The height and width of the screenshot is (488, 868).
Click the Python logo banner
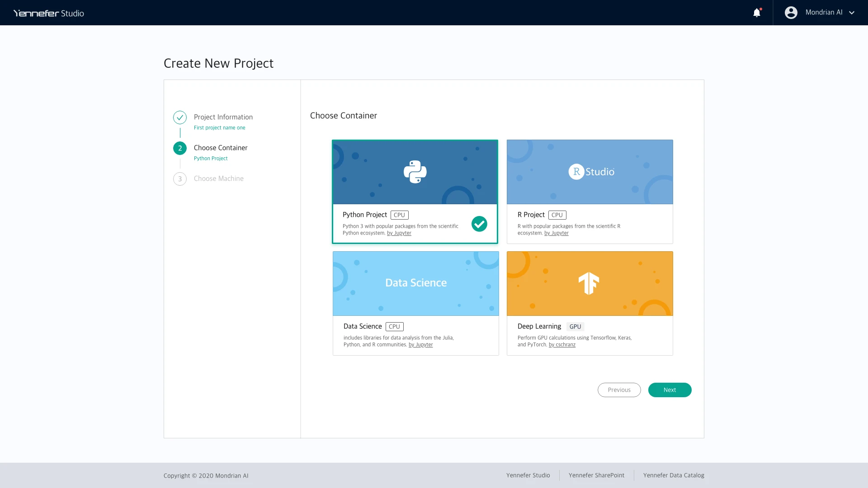point(415,172)
